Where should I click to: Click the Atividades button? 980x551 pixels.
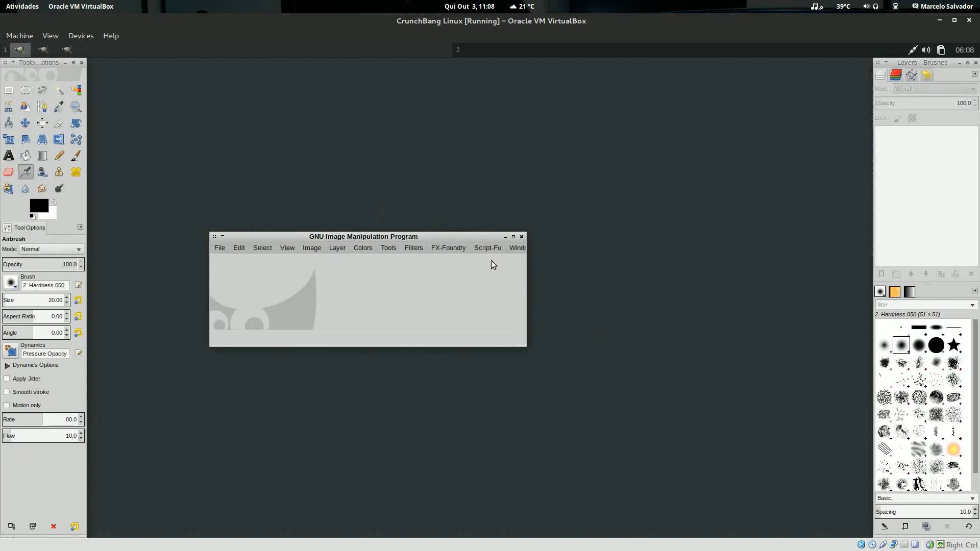22,6
